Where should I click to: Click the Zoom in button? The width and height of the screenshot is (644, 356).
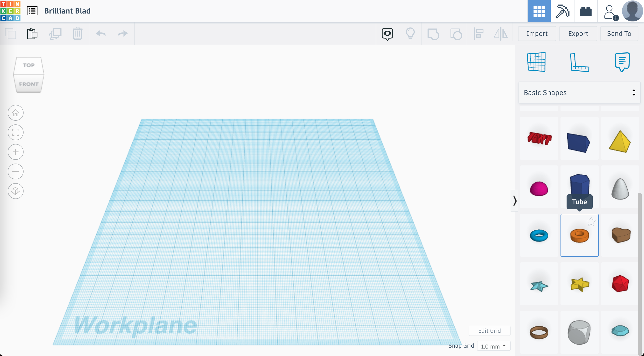(x=15, y=152)
